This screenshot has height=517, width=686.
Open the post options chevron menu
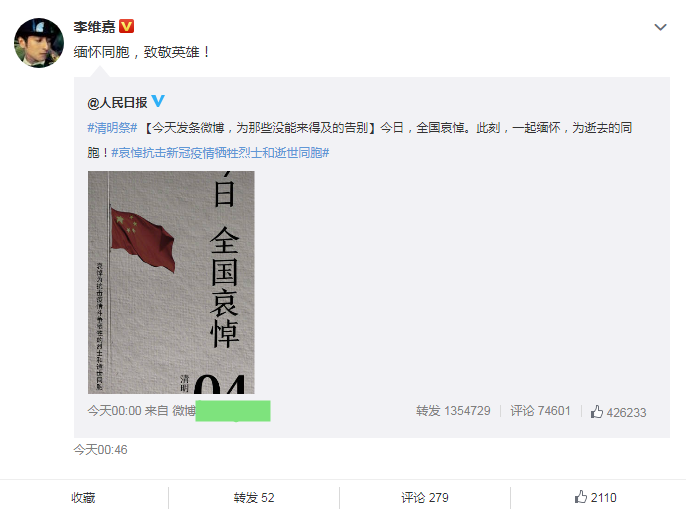pyautogui.click(x=660, y=27)
